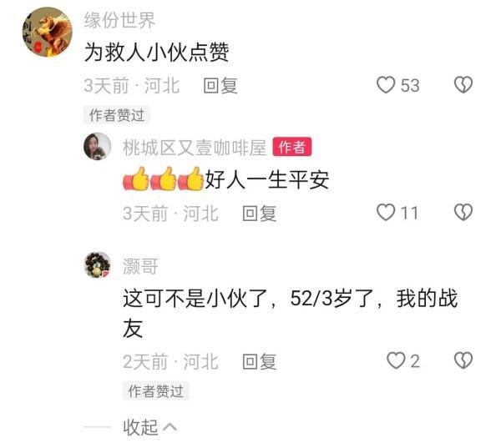Dislike the comment with 53 likes
The height and width of the screenshot is (448, 501).
point(463,85)
